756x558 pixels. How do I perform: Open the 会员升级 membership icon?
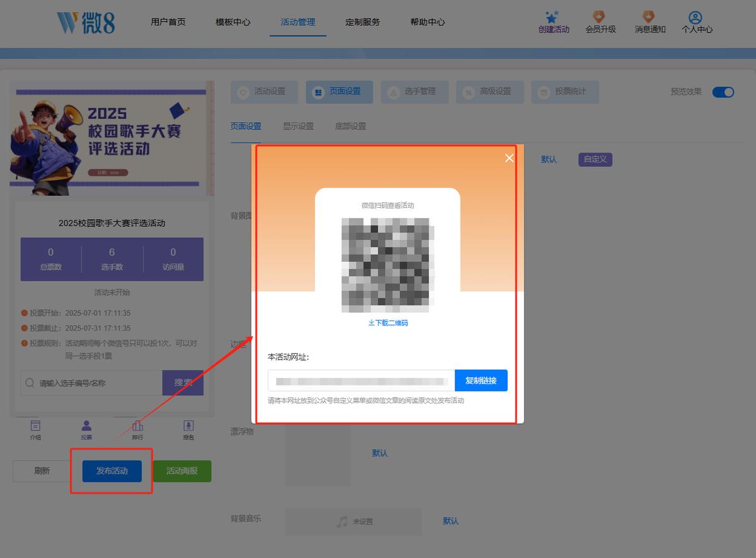coord(600,17)
